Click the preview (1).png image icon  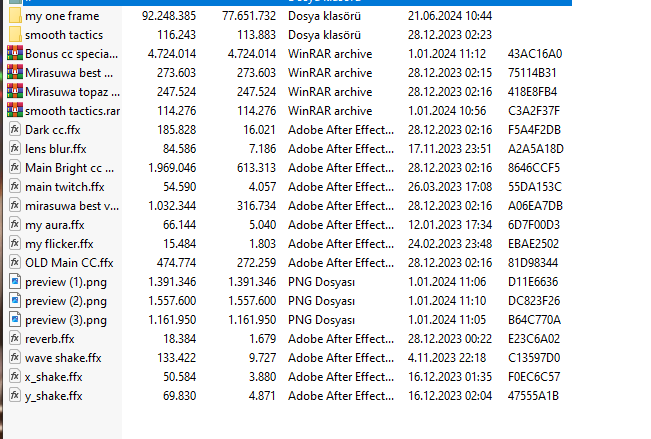point(15,282)
